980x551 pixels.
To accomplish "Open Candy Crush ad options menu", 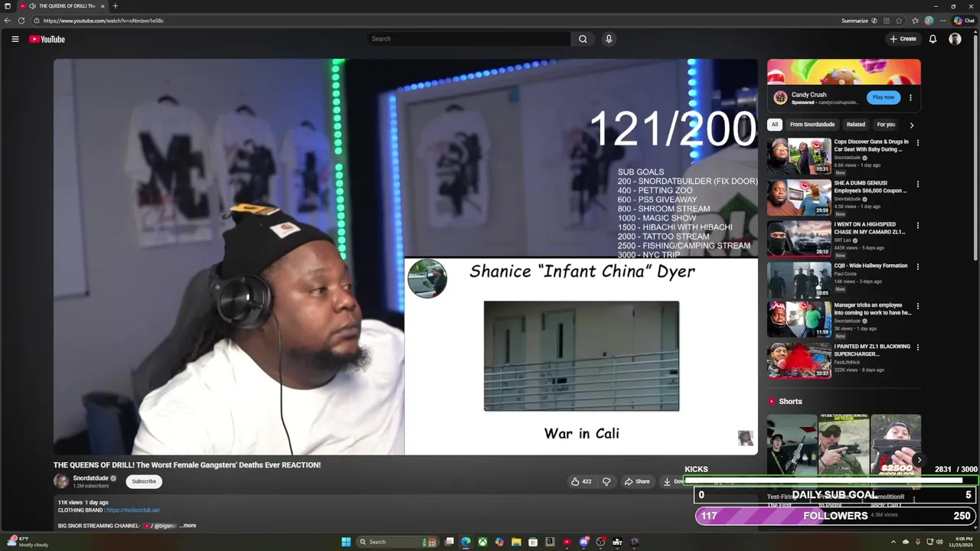I will (x=910, y=97).
